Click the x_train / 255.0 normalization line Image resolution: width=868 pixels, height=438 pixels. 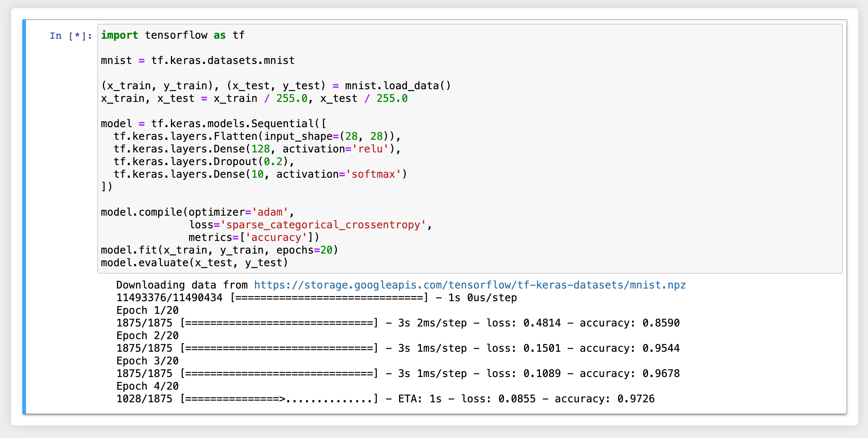[254, 99]
